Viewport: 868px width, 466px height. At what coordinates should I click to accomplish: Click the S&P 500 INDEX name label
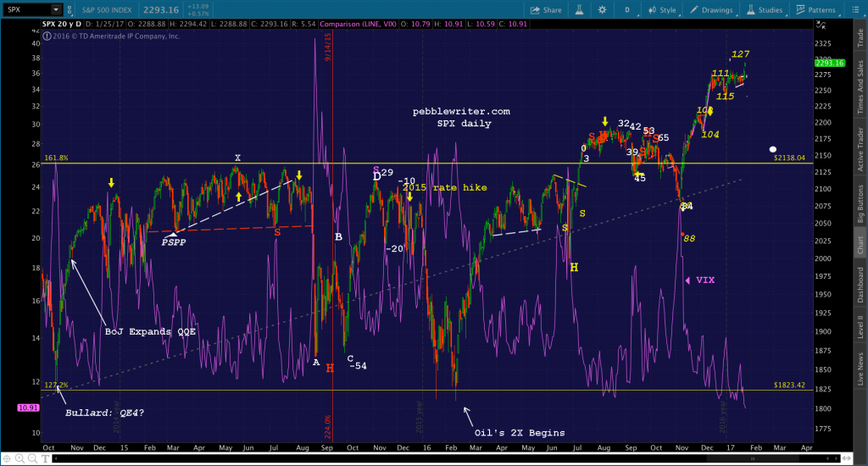click(107, 10)
